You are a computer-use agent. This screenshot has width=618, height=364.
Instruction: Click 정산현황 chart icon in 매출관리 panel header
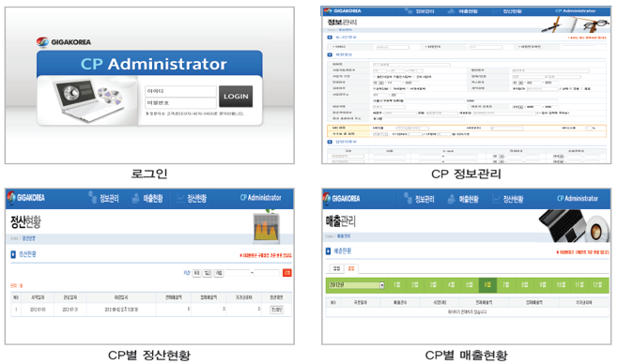497,199
